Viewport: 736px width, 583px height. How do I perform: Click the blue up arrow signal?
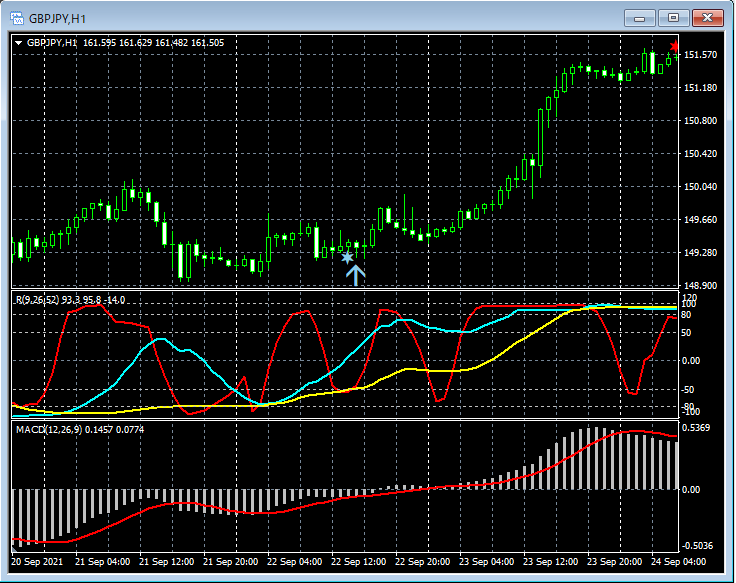[x=355, y=275]
